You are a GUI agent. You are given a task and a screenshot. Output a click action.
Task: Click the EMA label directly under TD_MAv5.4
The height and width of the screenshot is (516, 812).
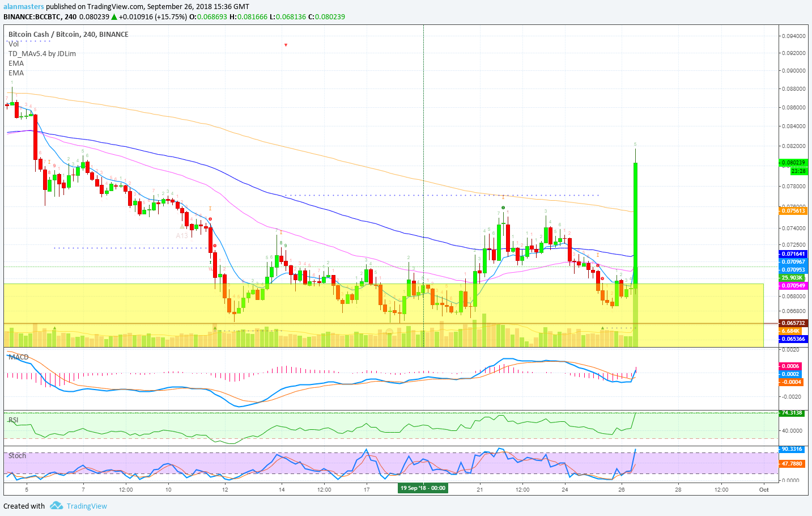pyautogui.click(x=16, y=63)
